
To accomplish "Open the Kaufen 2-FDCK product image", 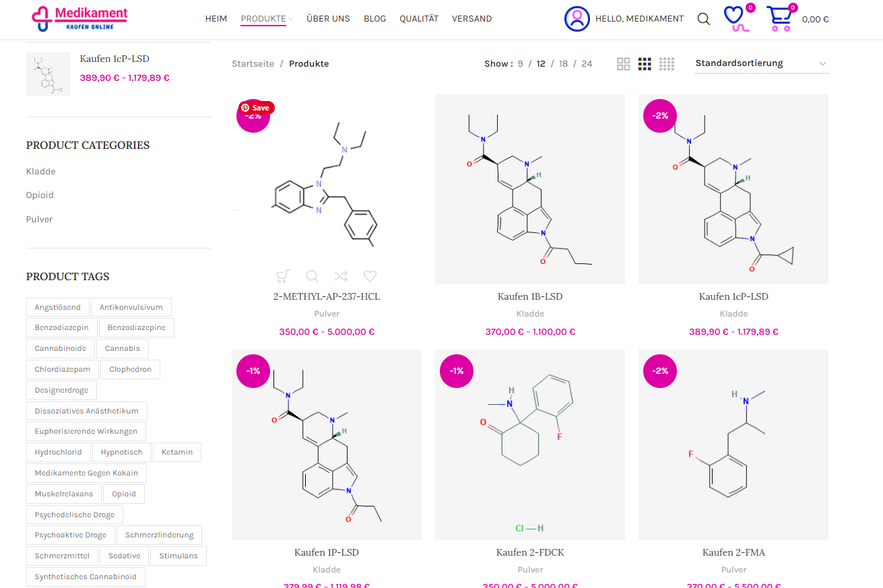I will [x=529, y=445].
